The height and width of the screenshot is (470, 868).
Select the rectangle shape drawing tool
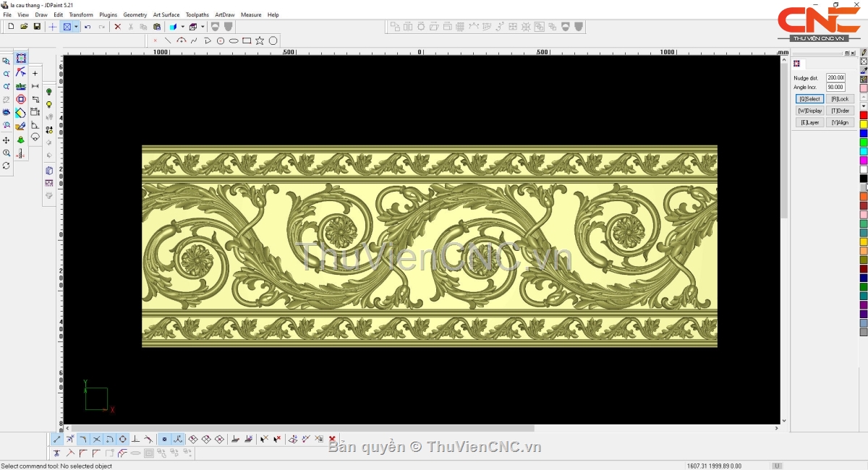coord(247,41)
